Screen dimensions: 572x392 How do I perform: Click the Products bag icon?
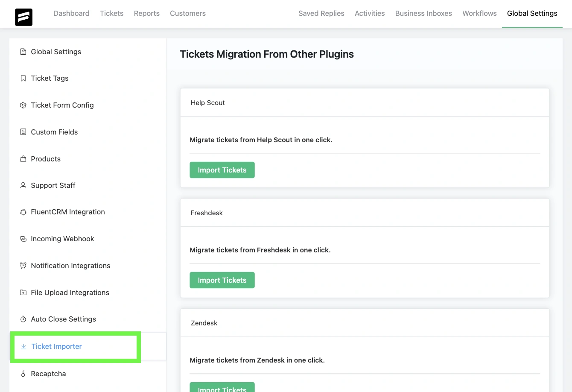(23, 159)
